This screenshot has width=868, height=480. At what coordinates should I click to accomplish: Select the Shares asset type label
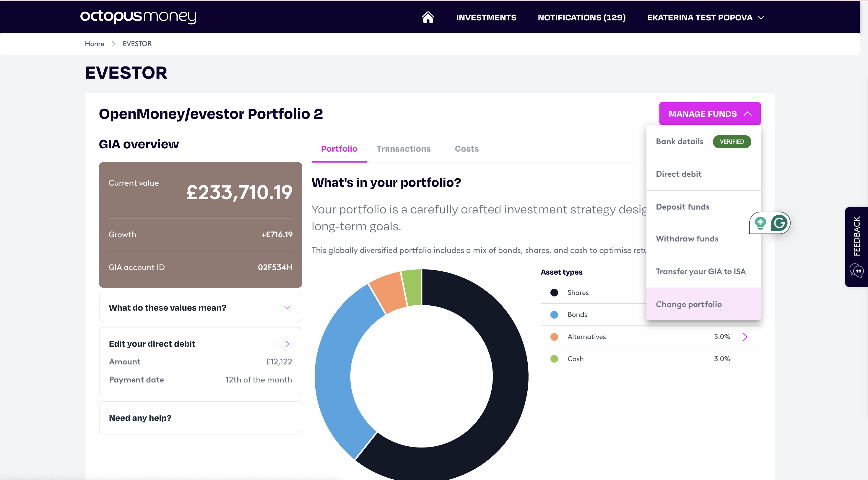coord(578,293)
